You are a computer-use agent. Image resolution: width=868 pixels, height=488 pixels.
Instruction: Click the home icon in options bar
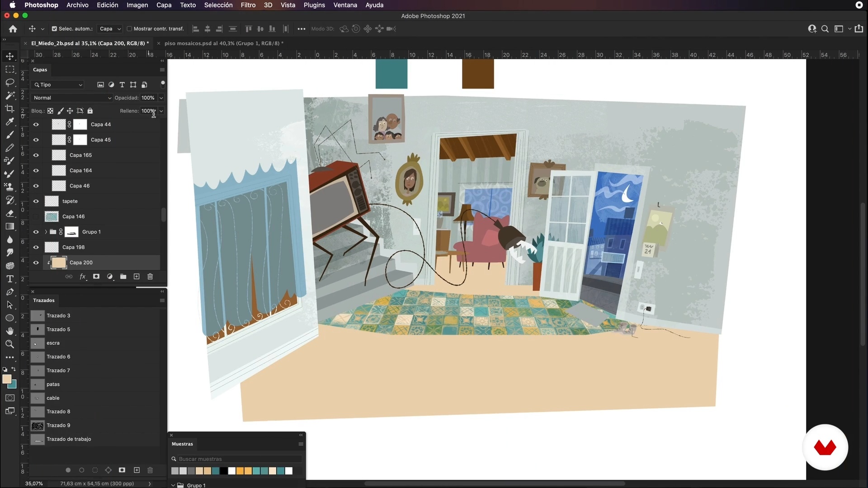click(x=13, y=29)
